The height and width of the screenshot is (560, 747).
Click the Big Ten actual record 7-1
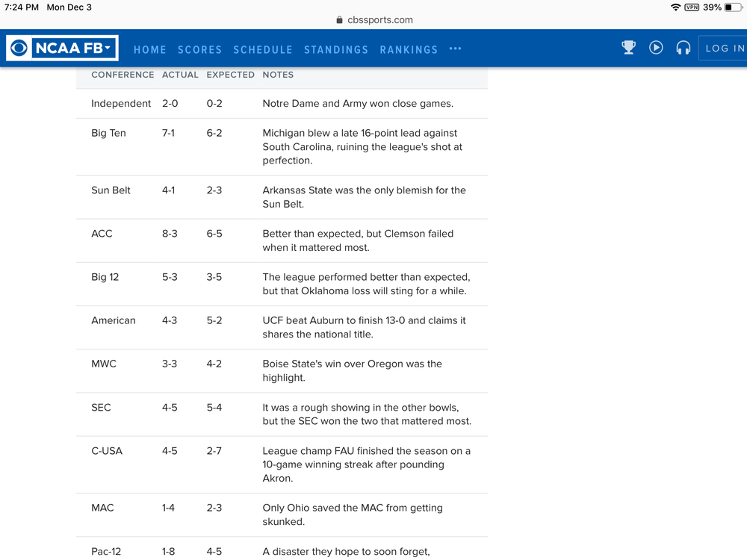click(x=168, y=133)
